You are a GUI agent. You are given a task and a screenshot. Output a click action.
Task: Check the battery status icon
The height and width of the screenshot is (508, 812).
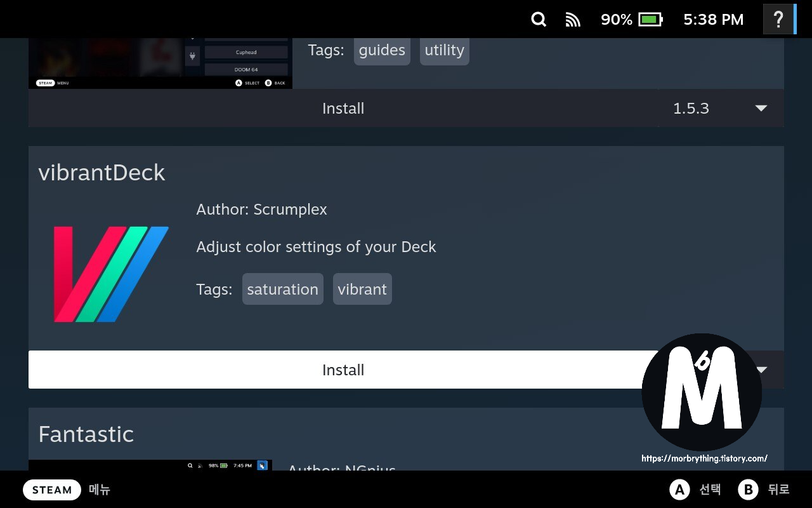click(x=650, y=20)
